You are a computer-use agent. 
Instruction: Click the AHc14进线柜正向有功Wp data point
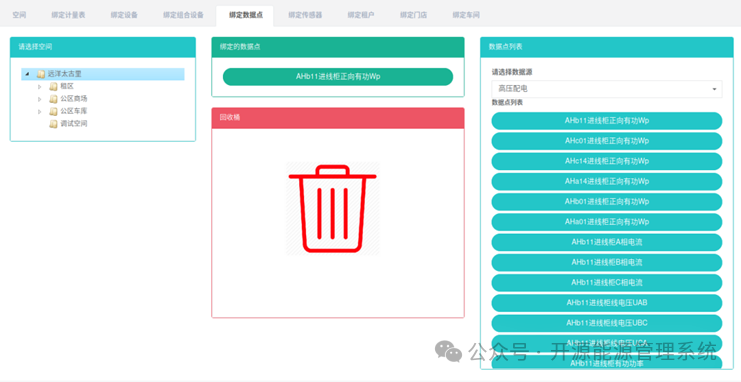point(607,161)
